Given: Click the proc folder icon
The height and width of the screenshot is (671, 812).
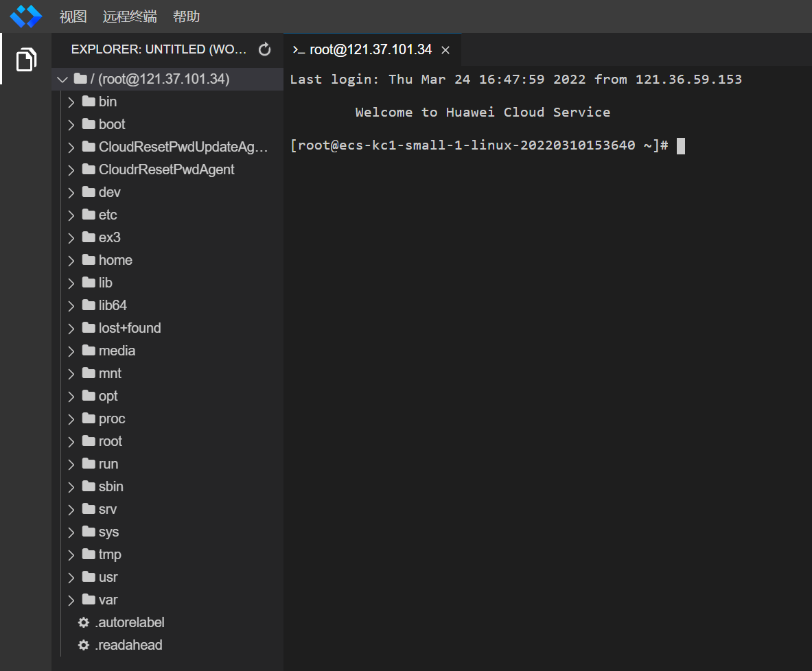Looking at the screenshot, I should pos(89,418).
